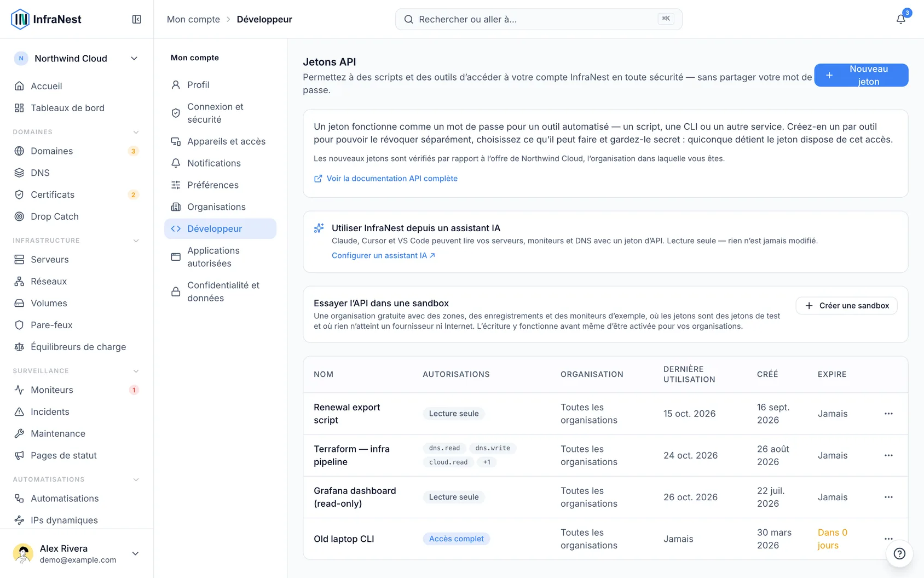
Task: Click the Accès complet badge
Action: coord(456,539)
